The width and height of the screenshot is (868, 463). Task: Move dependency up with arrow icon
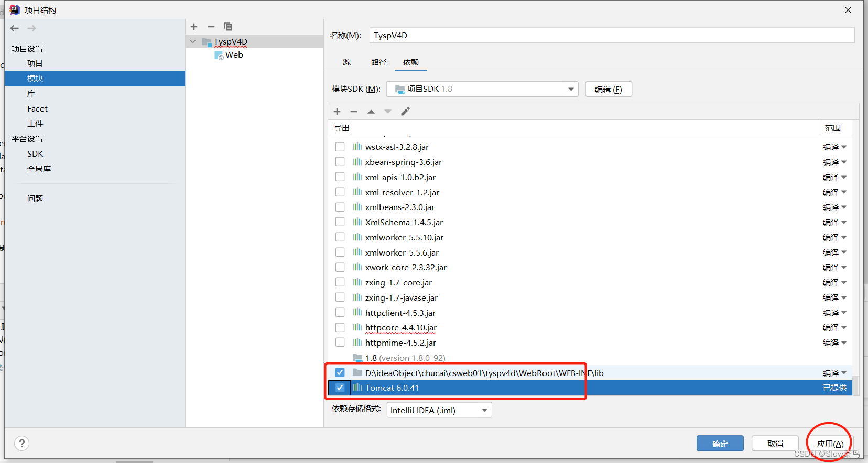click(371, 112)
